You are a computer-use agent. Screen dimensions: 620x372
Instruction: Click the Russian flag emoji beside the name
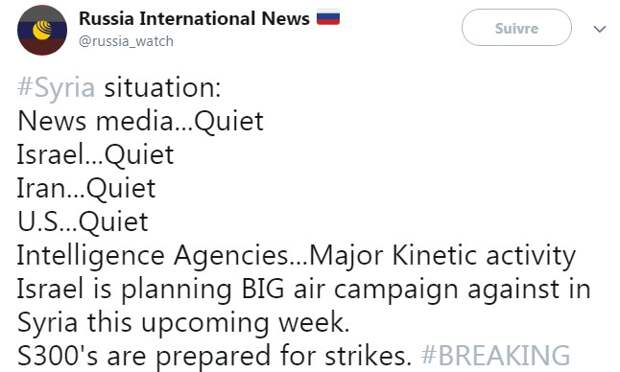click(x=328, y=18)
